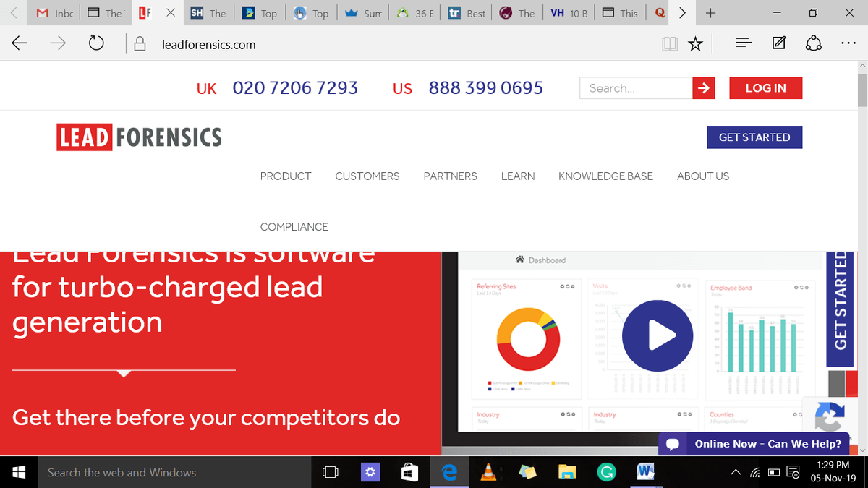Open the KNOWLEDGE BASE menu
This screenshot has height=488, width=868.
[x=605, y=176]
